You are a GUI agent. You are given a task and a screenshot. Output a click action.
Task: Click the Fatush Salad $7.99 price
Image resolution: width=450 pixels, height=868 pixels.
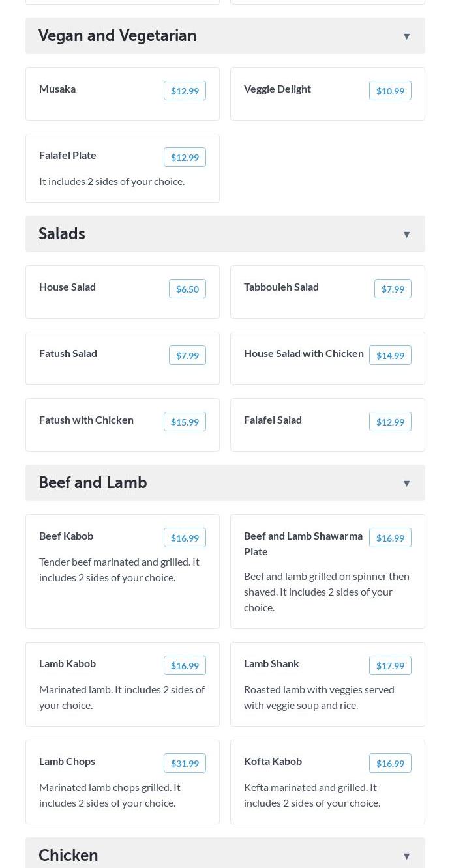(187, 356)
